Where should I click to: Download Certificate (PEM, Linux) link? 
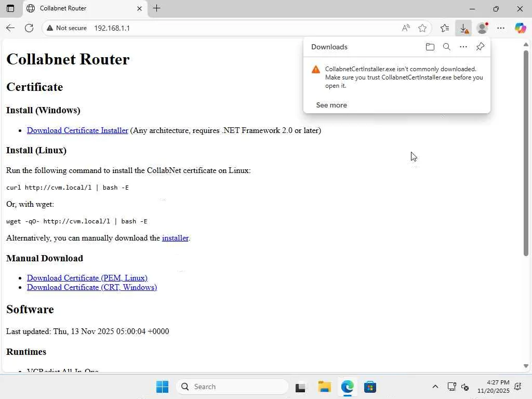[87, 278]
